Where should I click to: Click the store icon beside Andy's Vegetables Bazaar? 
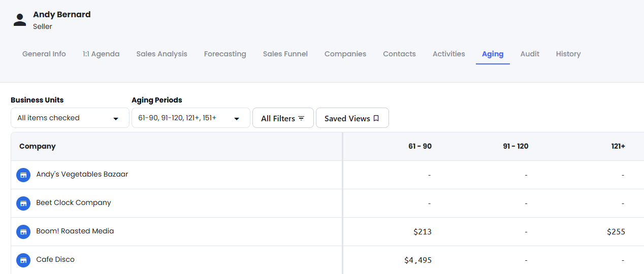(23, 175)
